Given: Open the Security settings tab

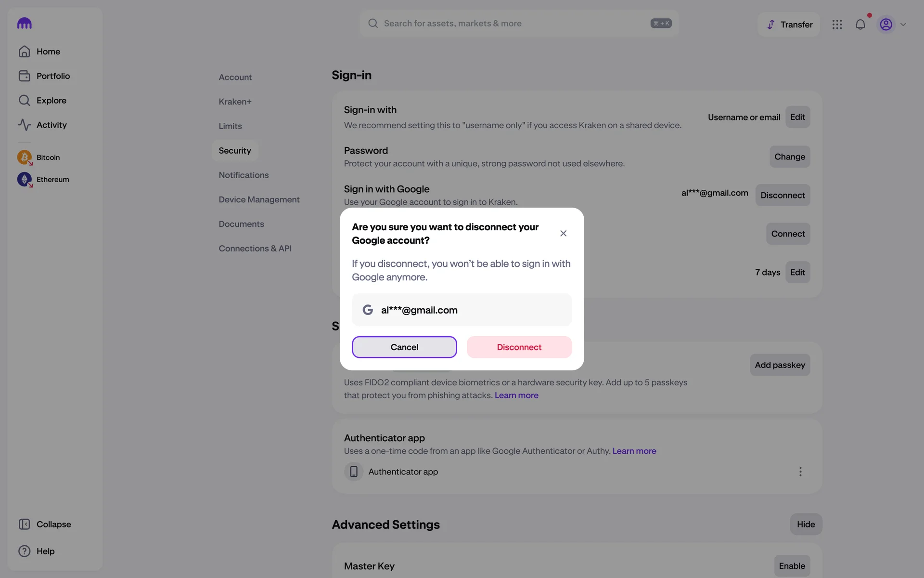Looking at the screenshot, I should [x=235, y=151].
